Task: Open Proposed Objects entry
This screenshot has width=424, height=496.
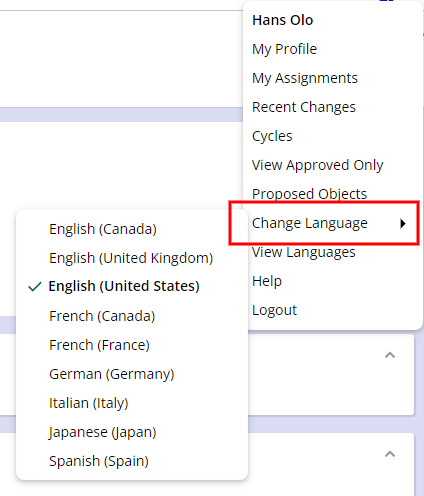Action: click(309, 194)
